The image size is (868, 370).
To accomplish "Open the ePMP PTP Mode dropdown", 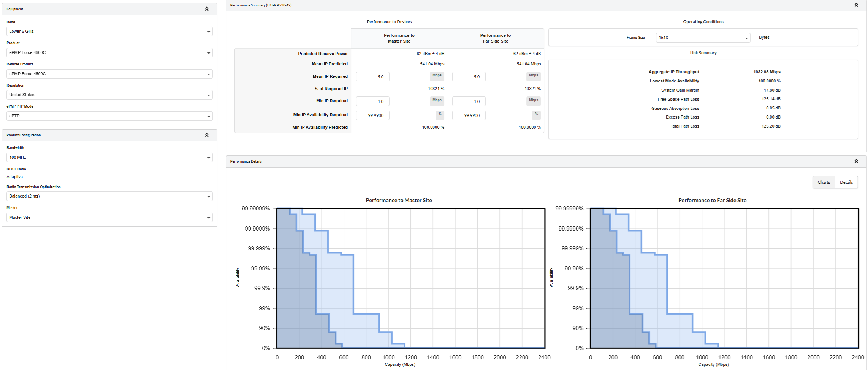I will point(109,116).
